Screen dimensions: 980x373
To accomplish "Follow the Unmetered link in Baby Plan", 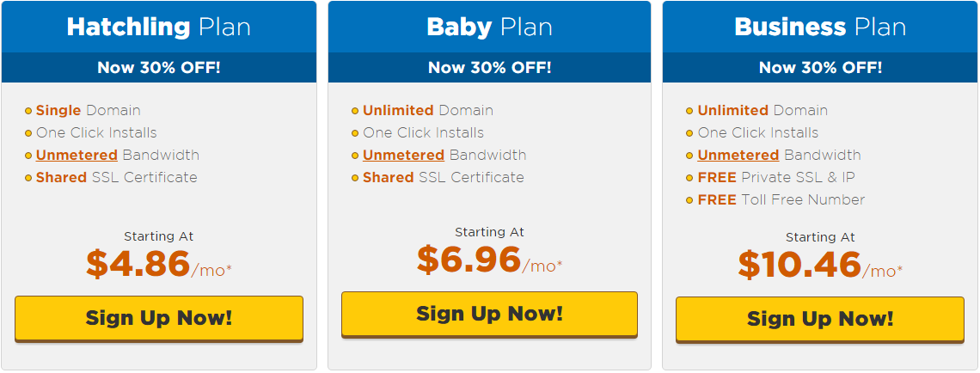I will [x=403, y=156].
